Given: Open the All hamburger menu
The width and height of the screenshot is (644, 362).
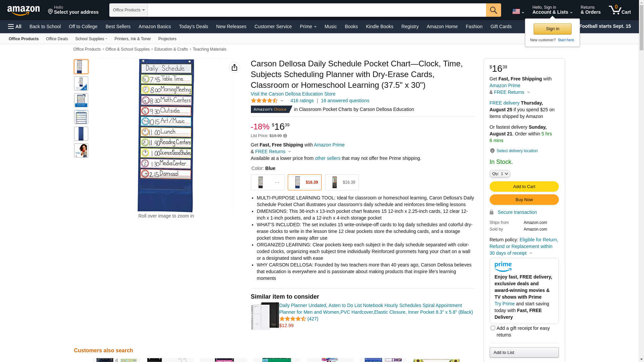Looking at the screenshot, I should click(x=15, y=26).
